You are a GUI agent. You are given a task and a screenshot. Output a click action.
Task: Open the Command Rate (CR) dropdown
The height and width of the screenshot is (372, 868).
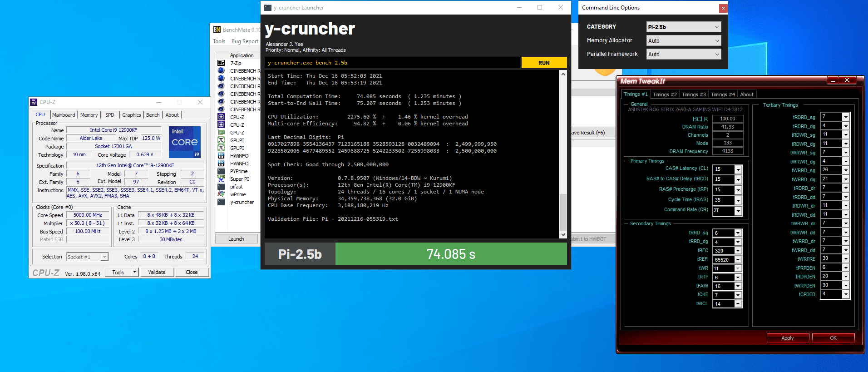[x=738, y=211]
